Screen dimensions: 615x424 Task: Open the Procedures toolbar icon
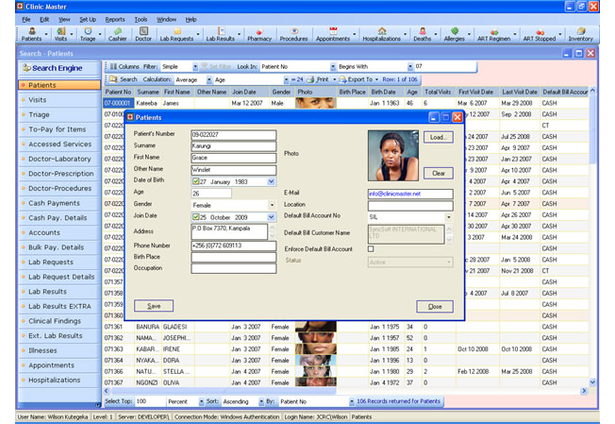click(x=294, y=35)
